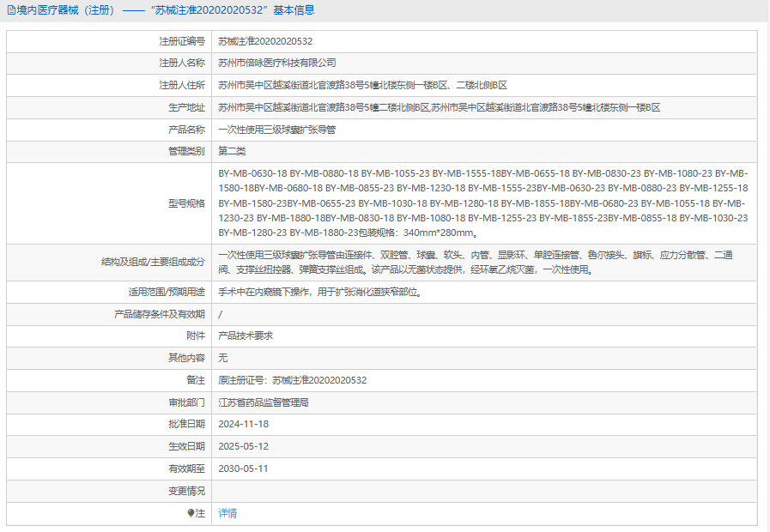Click the document icon beside 境内医疗器械 header
The height and width of the screenshot is (532, 770).
pos(11,10)
